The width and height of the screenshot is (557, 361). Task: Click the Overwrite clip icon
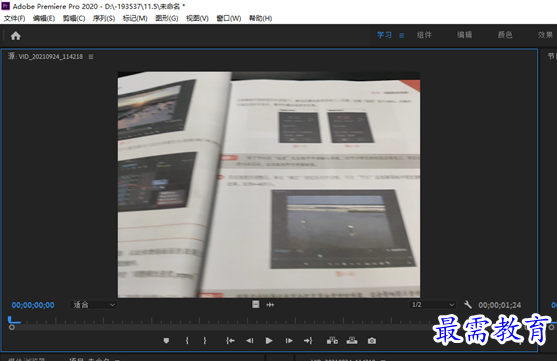352,340
